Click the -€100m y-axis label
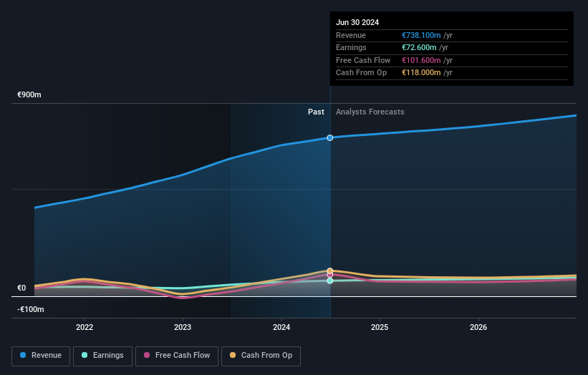The image size is (588, 375). [x=30, y=309]
